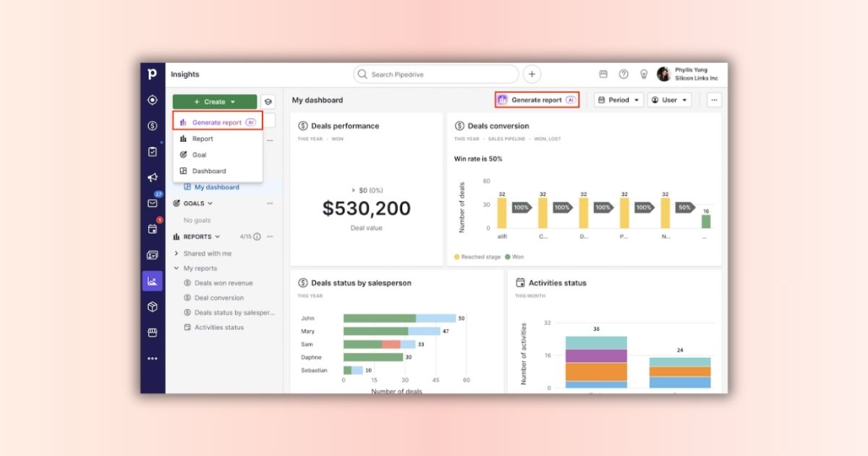Click John's bar in salesperson chart

point(399,318)
